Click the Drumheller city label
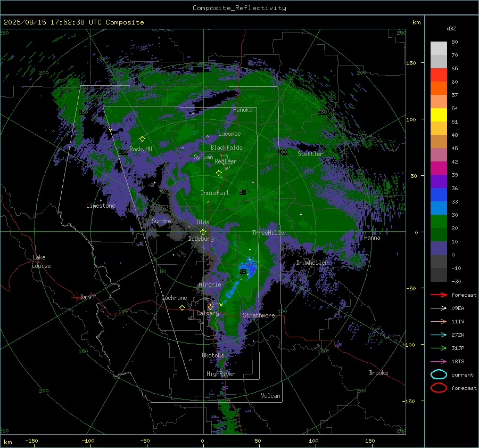 pos(312,263)
